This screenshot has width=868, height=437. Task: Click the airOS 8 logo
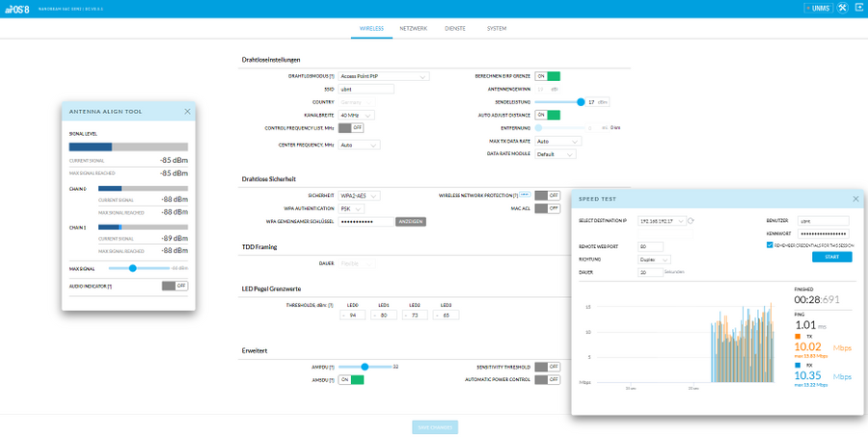pyautogui.click(x=17, y=9)
